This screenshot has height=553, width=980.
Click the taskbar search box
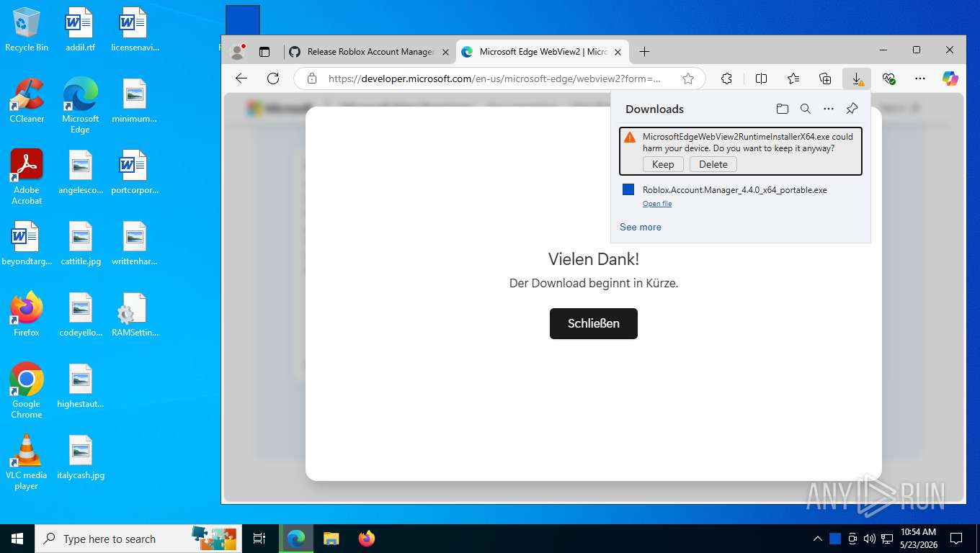[x=138, y=539]
